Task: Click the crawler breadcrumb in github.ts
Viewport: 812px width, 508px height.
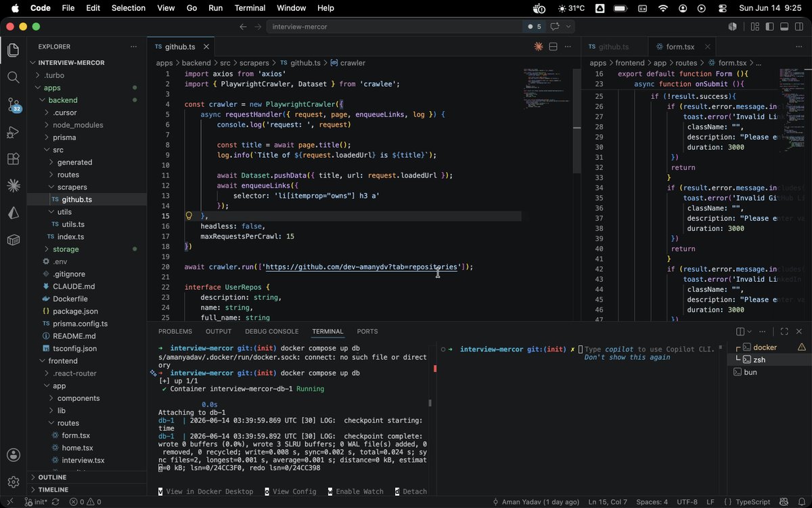Action: click(348, 62)
